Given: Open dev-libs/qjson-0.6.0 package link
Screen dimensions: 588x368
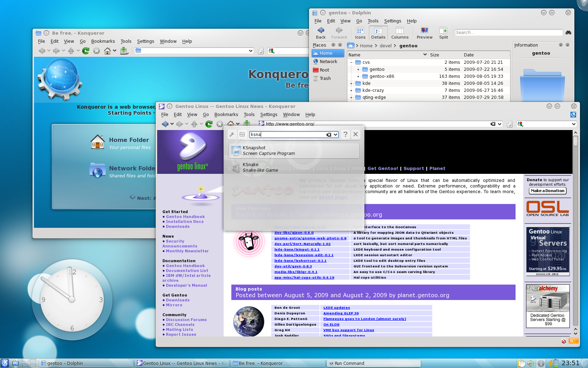Looking at the screenshot, I should (294, 233).
